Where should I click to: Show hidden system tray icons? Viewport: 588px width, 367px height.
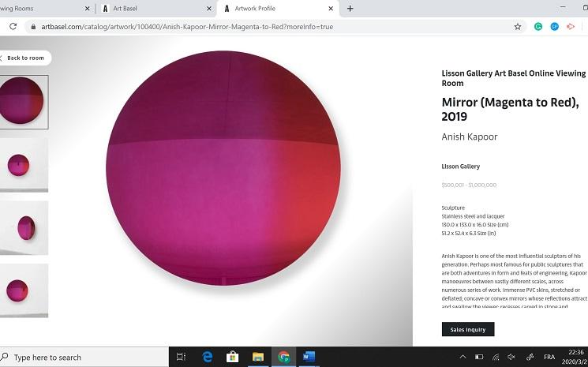point(463,357)
